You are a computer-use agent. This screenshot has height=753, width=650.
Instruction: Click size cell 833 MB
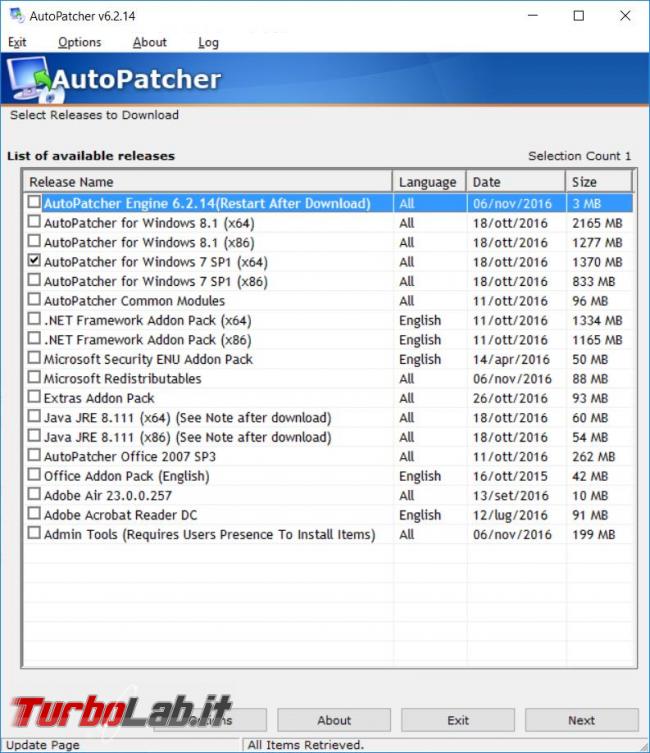594,281
